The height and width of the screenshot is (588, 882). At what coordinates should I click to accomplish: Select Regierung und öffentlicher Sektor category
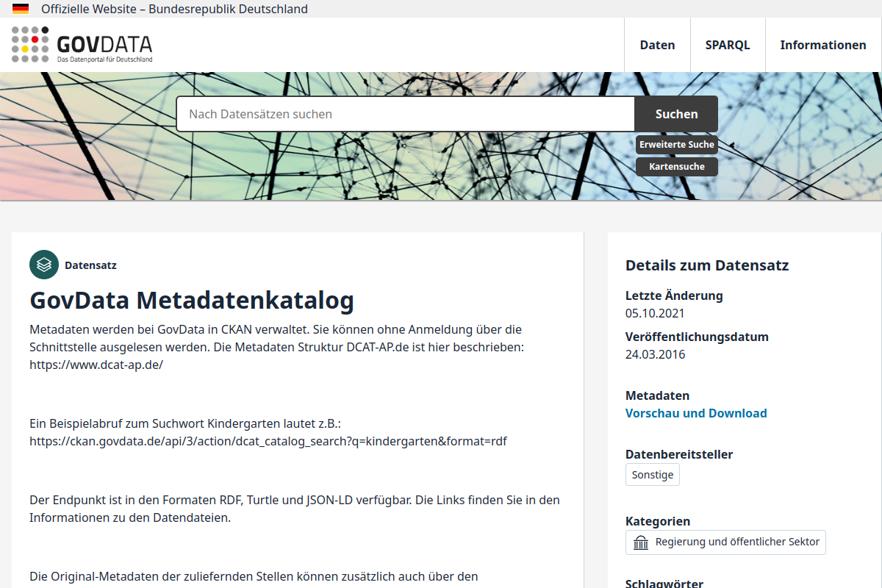(726, 542)
